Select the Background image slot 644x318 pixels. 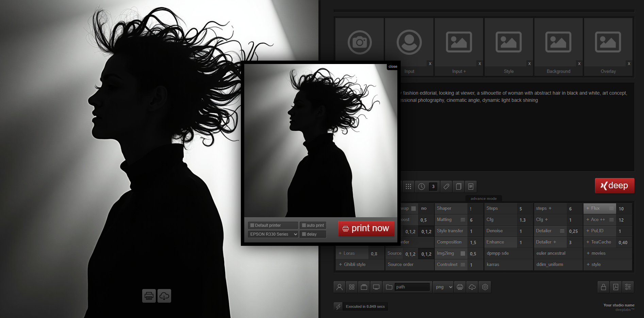tap(558, 42)
